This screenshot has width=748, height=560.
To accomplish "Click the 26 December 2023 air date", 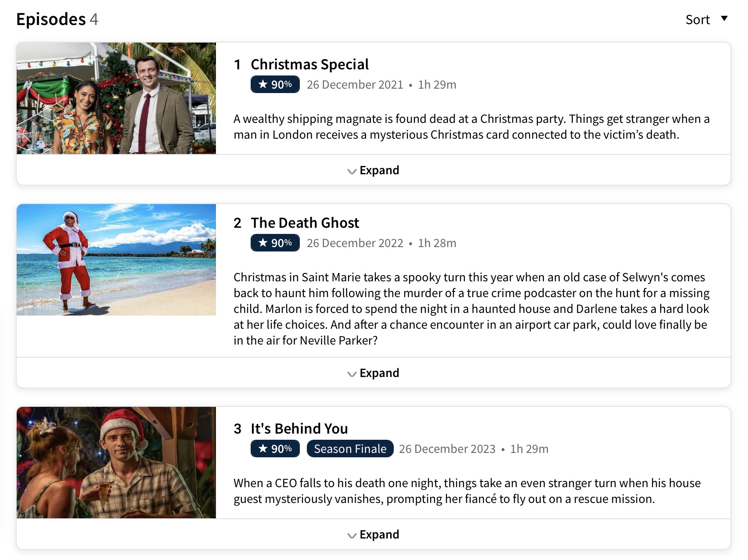I will (447, 449).
